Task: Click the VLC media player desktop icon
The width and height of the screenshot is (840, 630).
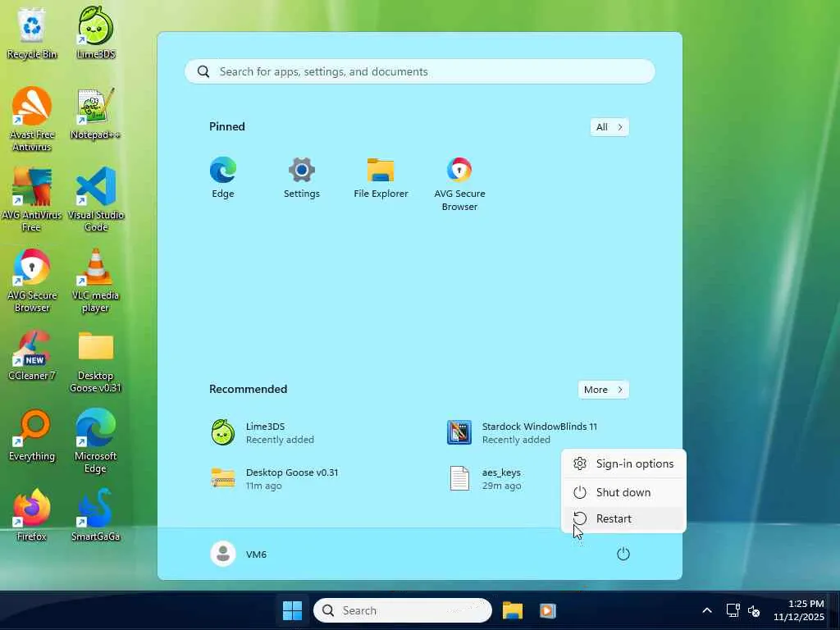Action: coord(95,281)
